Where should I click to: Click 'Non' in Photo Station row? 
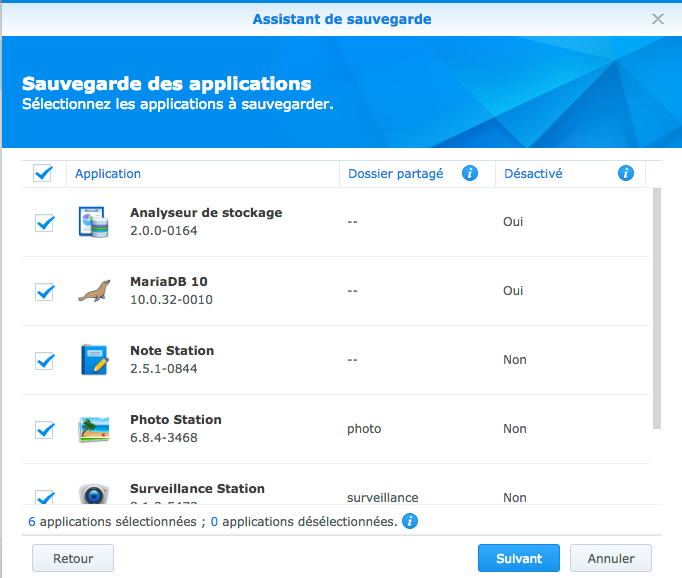pos(515,429)
